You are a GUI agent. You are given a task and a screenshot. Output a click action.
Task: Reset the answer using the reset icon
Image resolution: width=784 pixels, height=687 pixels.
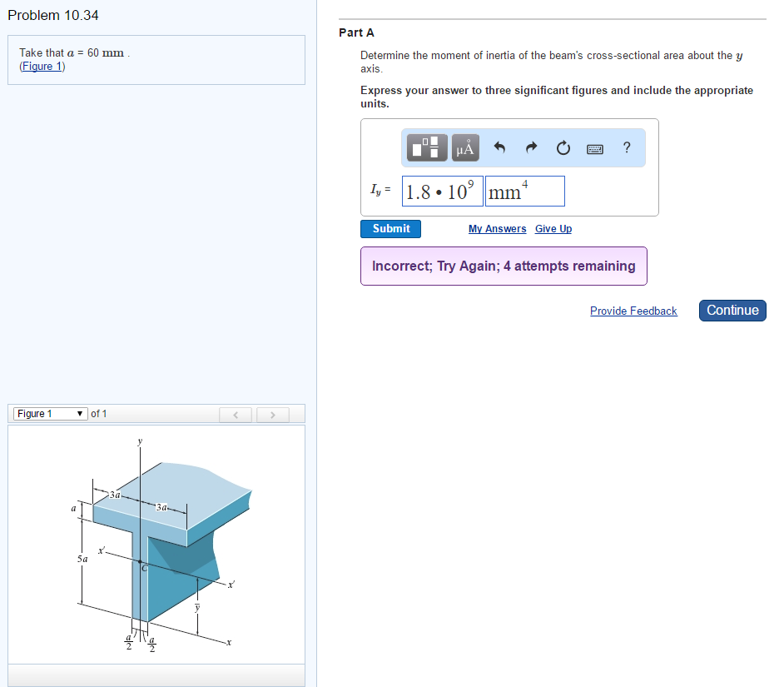[563, 147]
